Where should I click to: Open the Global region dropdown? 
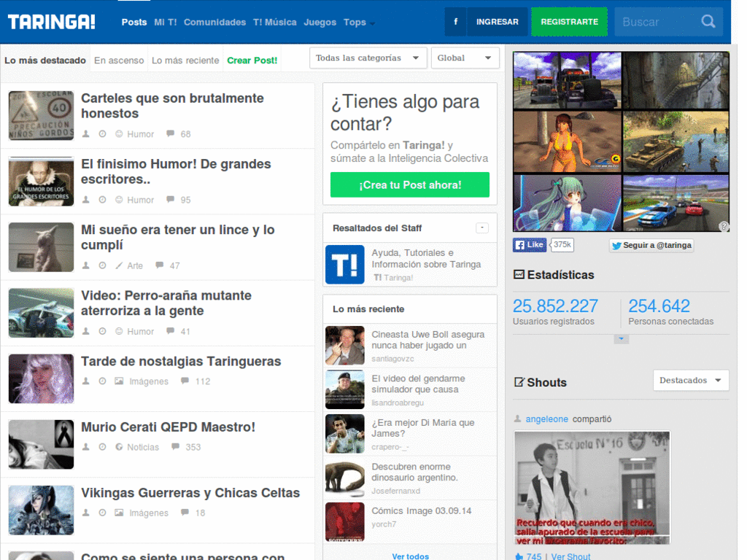(x=465, y=58)
